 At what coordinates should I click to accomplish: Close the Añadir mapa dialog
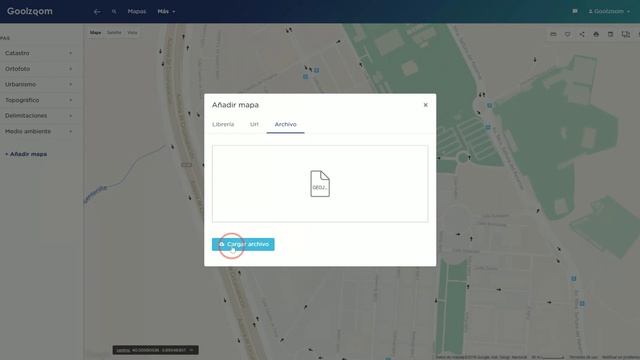pyautogui.click(x=425, y=105)
